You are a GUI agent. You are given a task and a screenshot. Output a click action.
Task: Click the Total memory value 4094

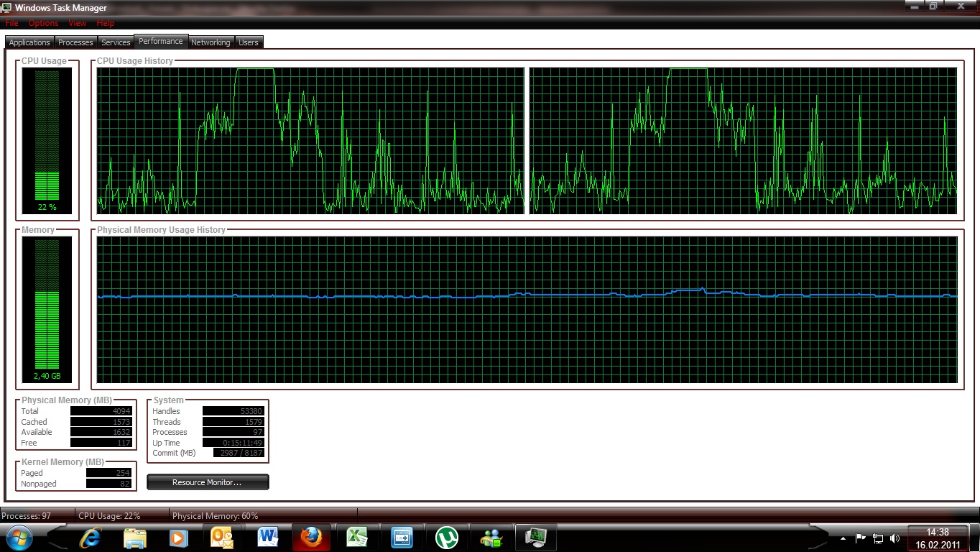point(101,411)
